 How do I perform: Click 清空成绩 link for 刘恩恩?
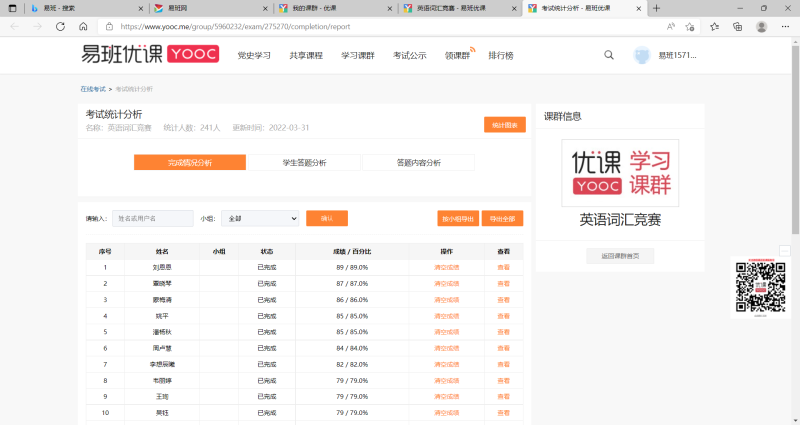(447, 268)
